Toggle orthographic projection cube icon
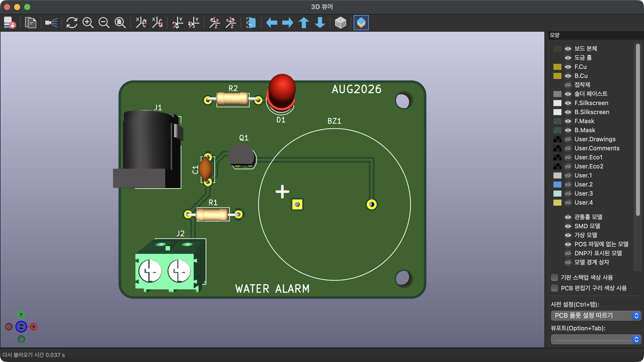Screen dimensions: 644x362 (x=341, y=23)
